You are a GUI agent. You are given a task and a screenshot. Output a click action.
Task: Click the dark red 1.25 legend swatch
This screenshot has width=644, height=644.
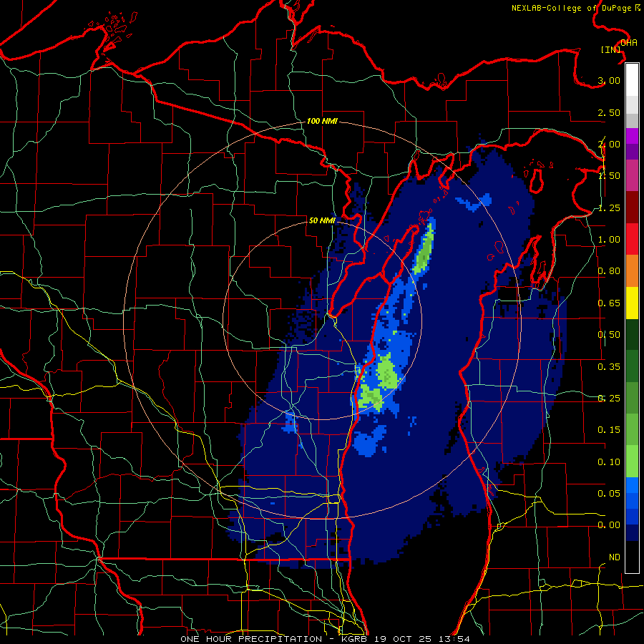[632, 208]
